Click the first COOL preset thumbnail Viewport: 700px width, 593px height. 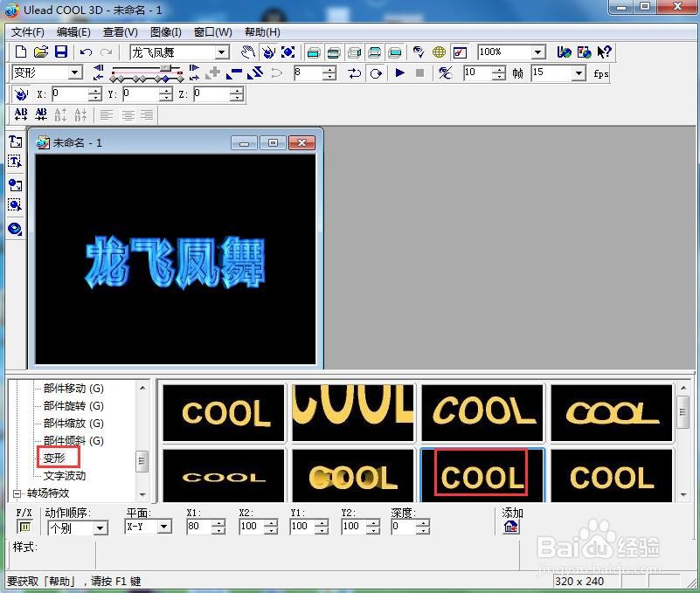point(224,413)
